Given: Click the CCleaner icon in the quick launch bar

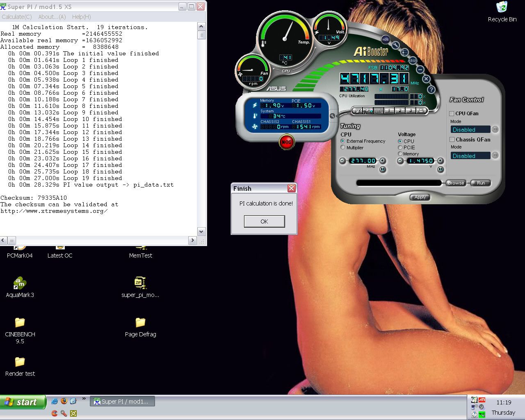Looking at the screenshot, I should [x=55, y=413].
